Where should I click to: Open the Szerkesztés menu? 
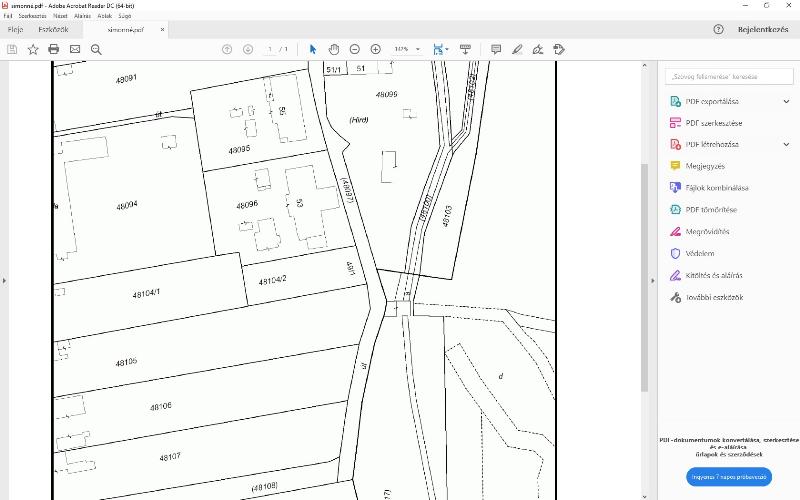pos(33,16)
